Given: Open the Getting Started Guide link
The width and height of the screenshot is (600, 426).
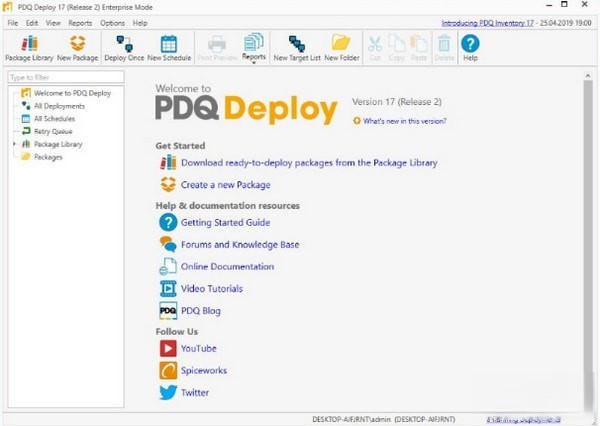Looking at the screenshot, I should click(225, 222).
